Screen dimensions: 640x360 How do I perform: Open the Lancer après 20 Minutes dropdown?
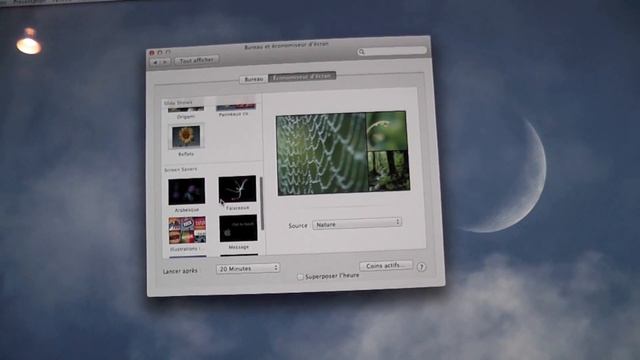click(x=248, y=268)
